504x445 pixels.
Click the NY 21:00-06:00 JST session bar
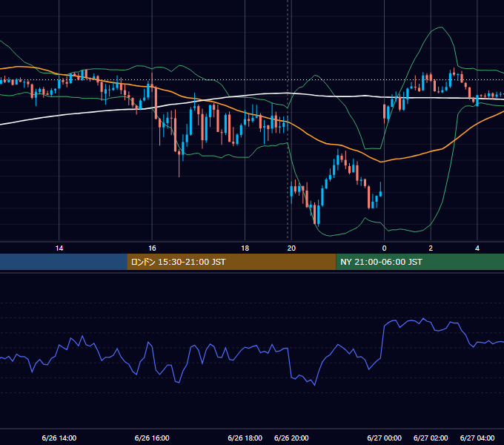[420, 262]
